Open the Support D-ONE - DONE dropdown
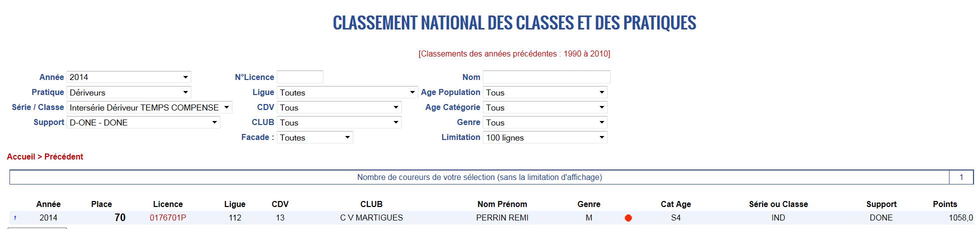 [143, 122]
